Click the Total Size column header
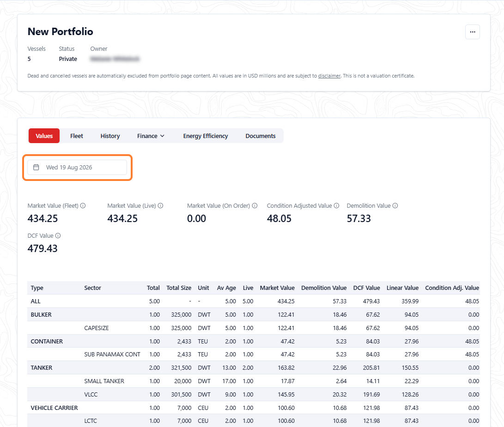Image resolution: width=504 pixels, height=427 pixels. [x=179, y=288]
